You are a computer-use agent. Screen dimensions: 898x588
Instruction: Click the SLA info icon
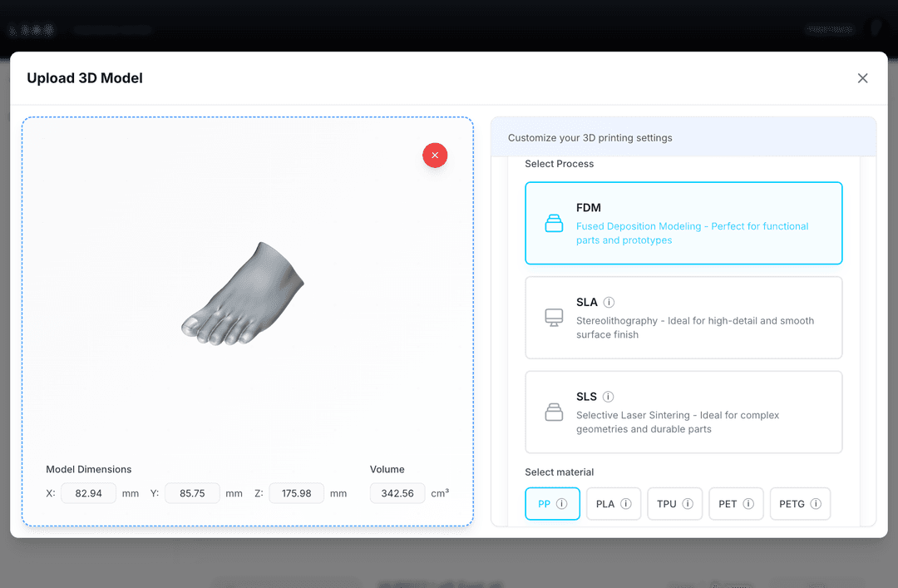click(x=609, y=303)
